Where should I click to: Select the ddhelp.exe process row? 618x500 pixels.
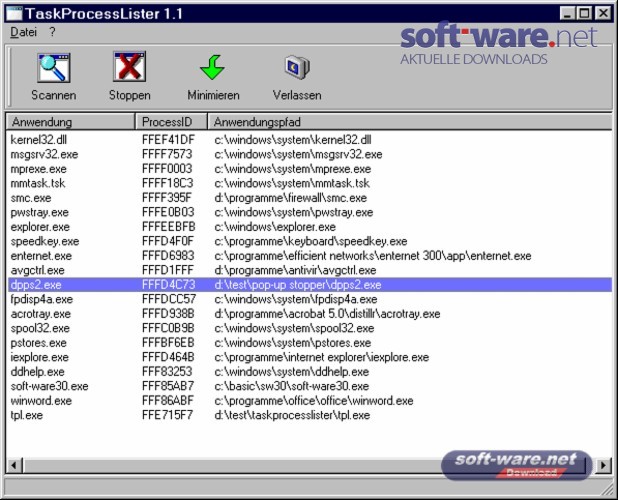(310, 372)
